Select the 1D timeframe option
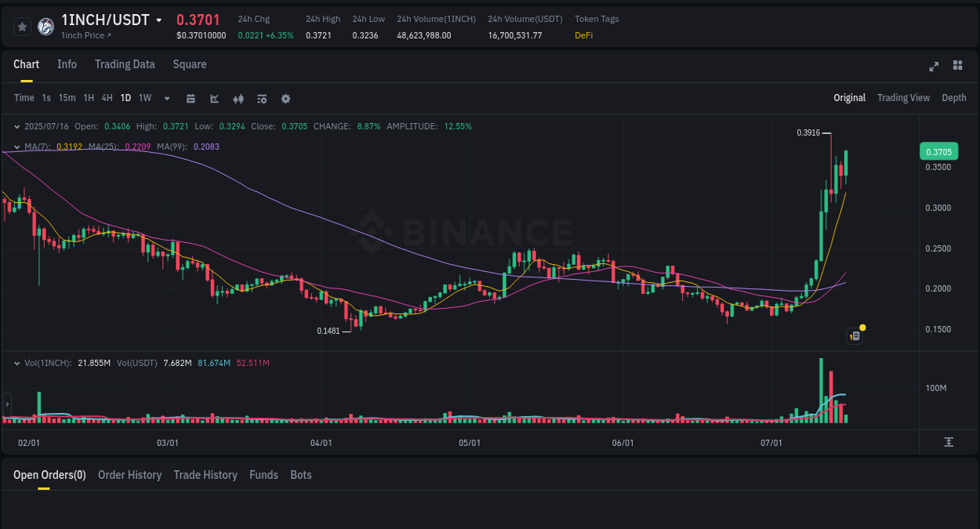 tap(125, 98)
